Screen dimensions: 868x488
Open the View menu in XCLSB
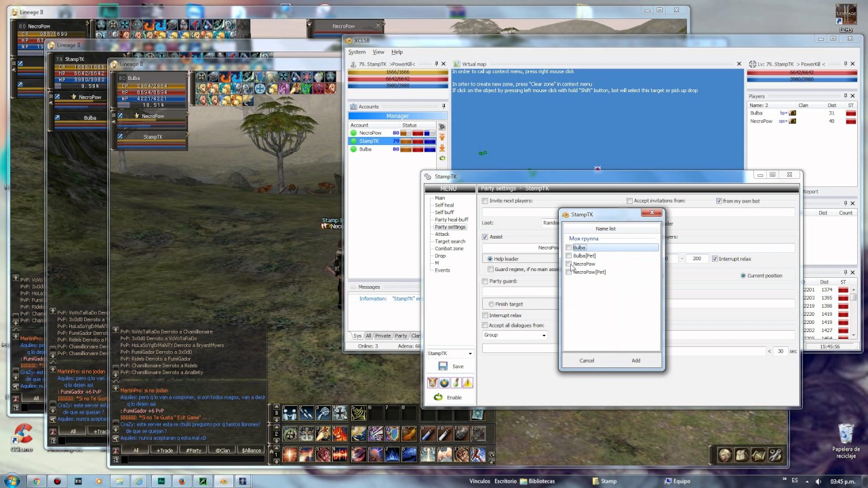[x=378, y=52]
